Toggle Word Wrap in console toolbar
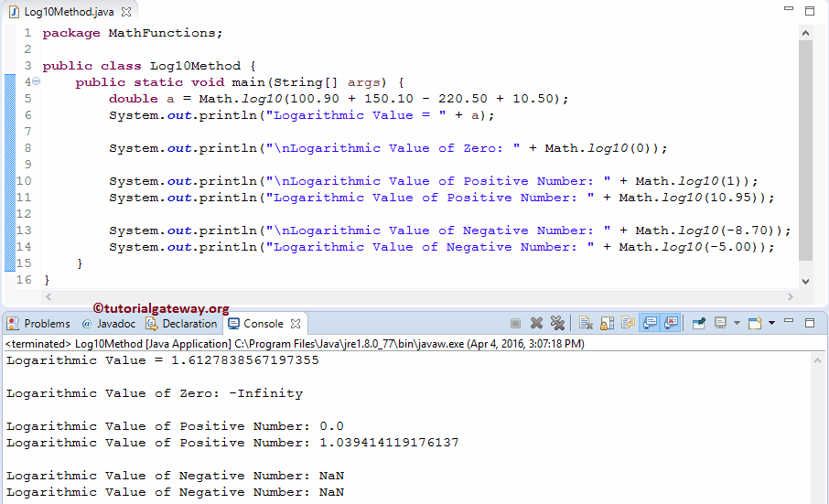This screenshot has width=829, height=504. point(628,323)
